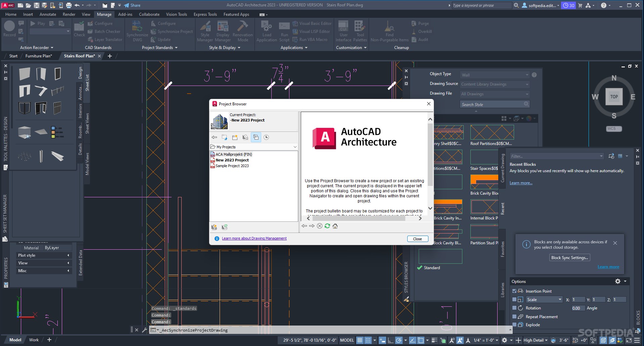Open Learn more about Drawing Management link
This screenshot has height=346, width=644.
[x=254, y=238]
